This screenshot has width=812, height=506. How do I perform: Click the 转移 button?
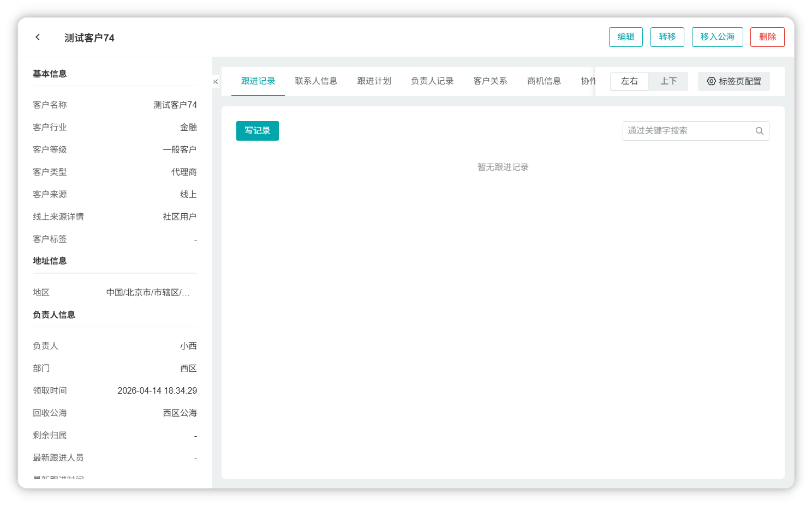pyautogui.click(x=667, y=37)
